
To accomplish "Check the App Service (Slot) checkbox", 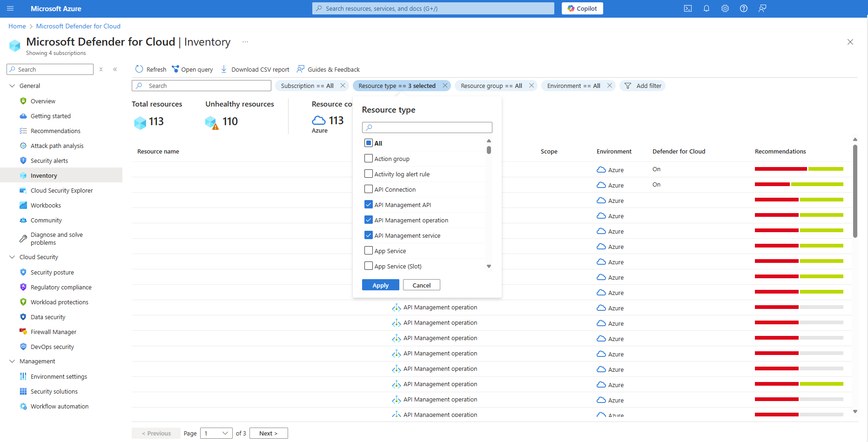I will 369,266.
